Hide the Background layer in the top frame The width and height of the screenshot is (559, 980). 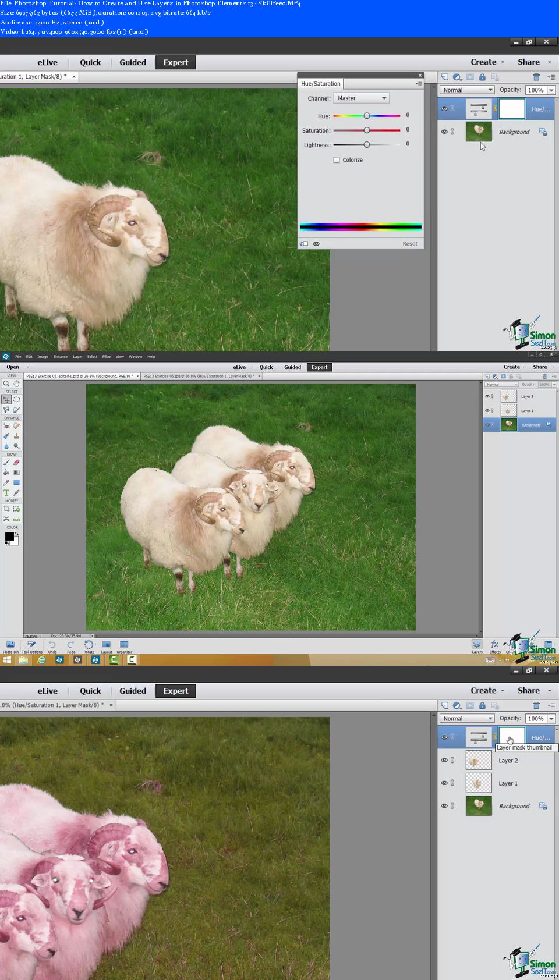click(444, 132)
